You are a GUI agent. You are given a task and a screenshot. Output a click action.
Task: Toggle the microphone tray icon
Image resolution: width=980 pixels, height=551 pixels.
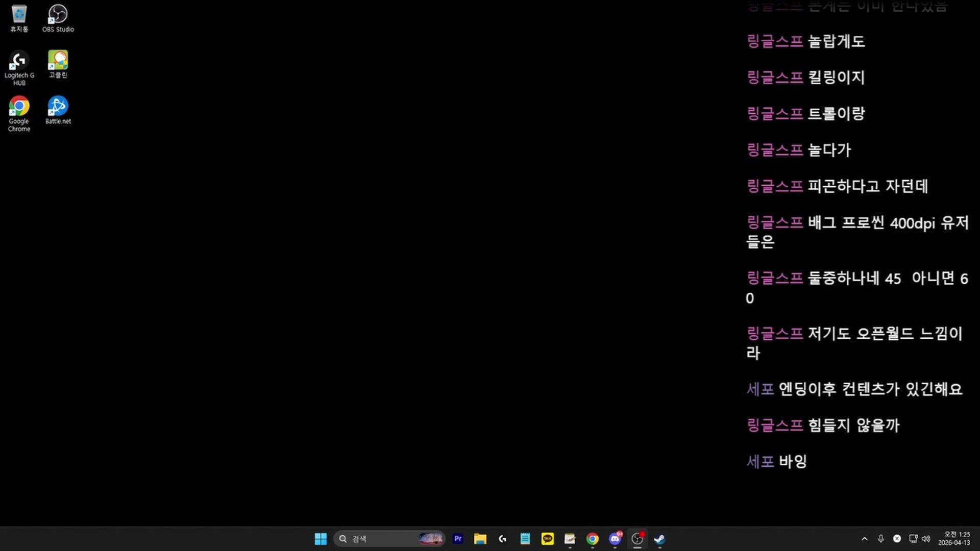click(880, 539)
